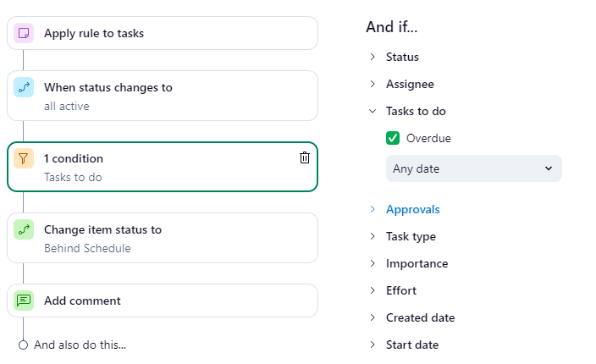This screenshot has height=364, width=596.
Task: Delete the condition with trash icon
Action: tap(305, 157)
